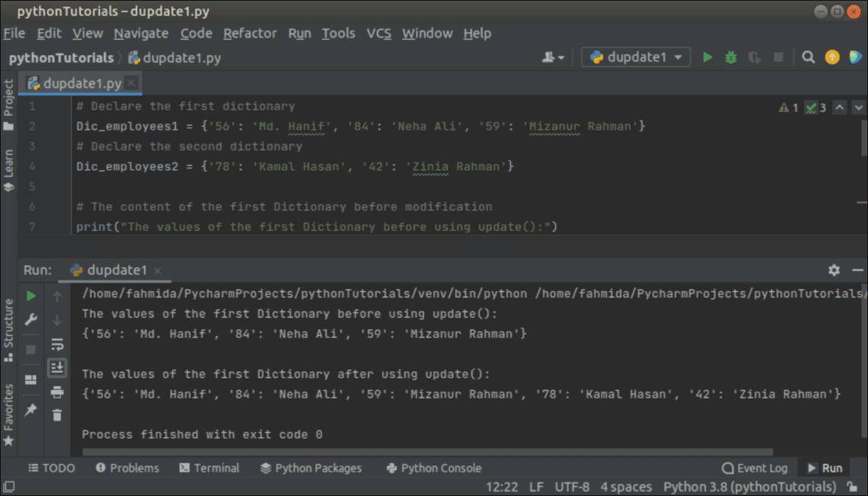868x496 pixels.
Task: Click the Run tool window button
Action: pyautogui.click(x=825, y=469)
